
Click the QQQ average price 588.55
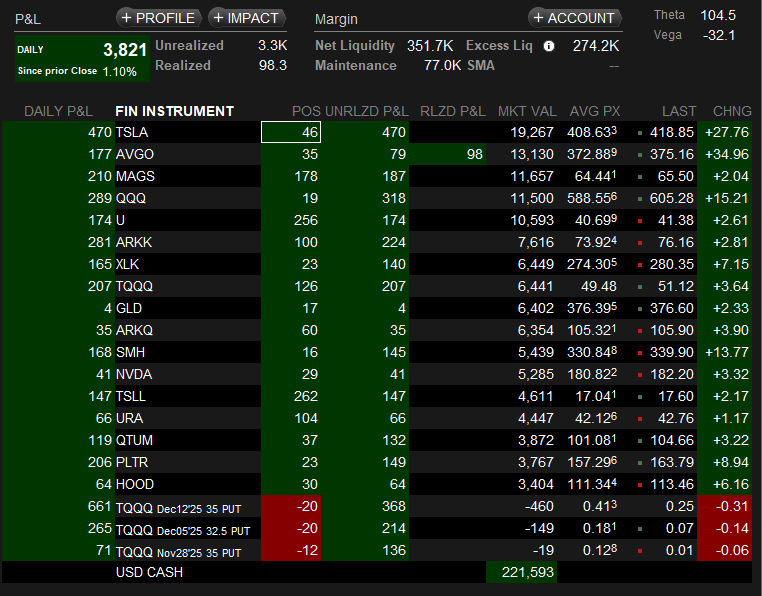(x=592, y=198)
